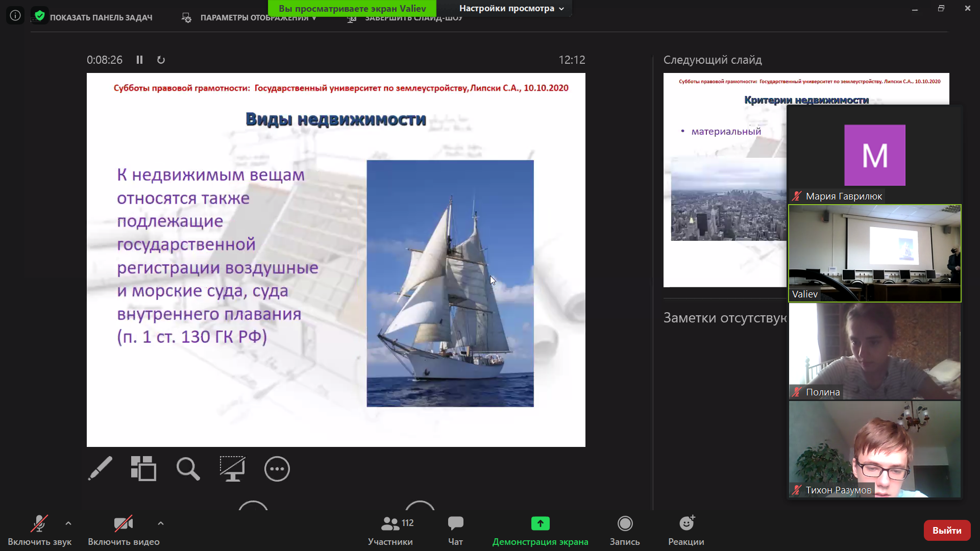Start camera with Включить видео
Screen dimensions: 980x551
pyautogui.click(x=124, y=531)
